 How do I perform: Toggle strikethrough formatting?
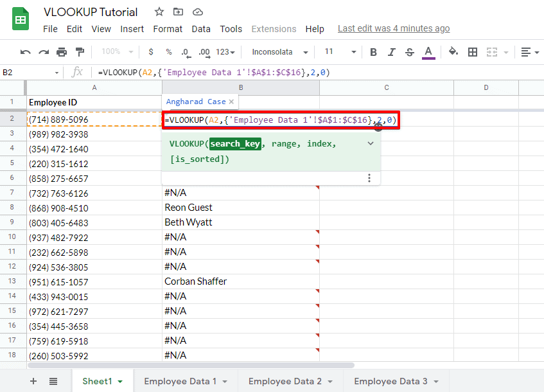point(409,51)
